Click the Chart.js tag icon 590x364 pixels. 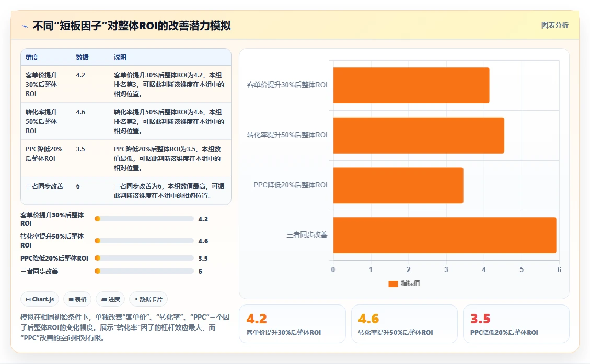click(x=28, y=299)
